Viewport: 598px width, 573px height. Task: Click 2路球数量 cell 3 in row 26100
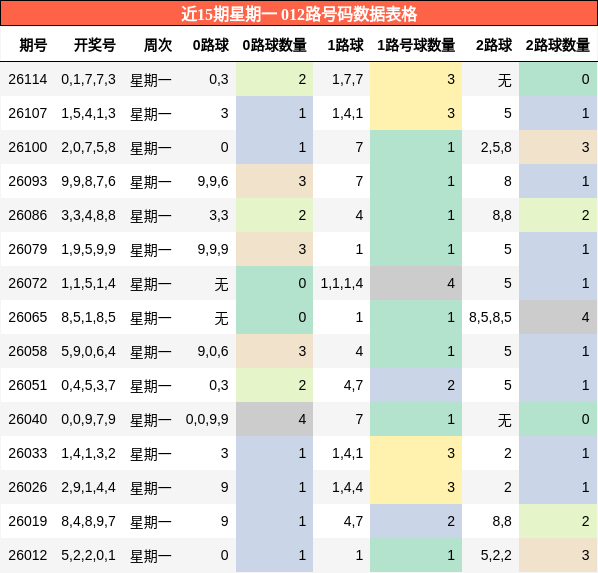(x=558, y=147)
